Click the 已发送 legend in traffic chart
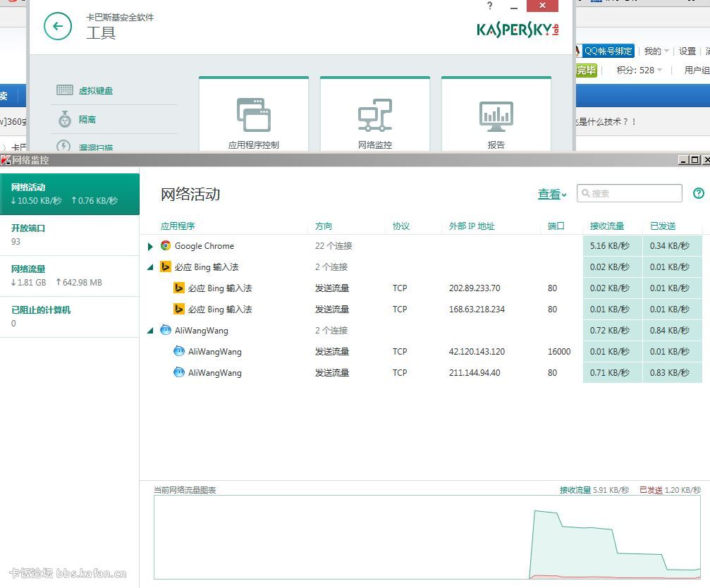Image resolution: width=710 pixels, height=588 pixels. [651, 490]
